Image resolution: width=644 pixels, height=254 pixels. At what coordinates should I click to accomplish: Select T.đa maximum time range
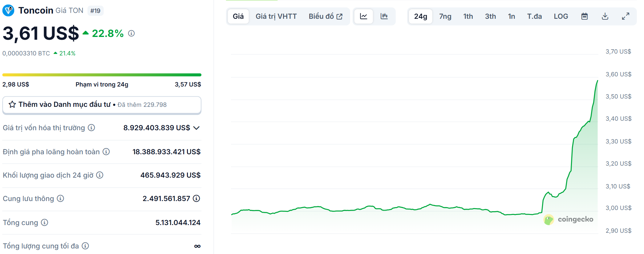[534, 16]
